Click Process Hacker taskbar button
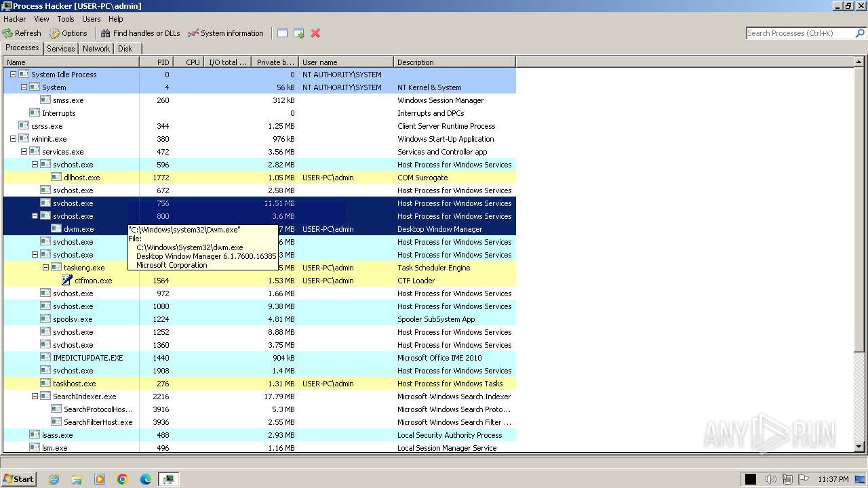 click(169, 479)
